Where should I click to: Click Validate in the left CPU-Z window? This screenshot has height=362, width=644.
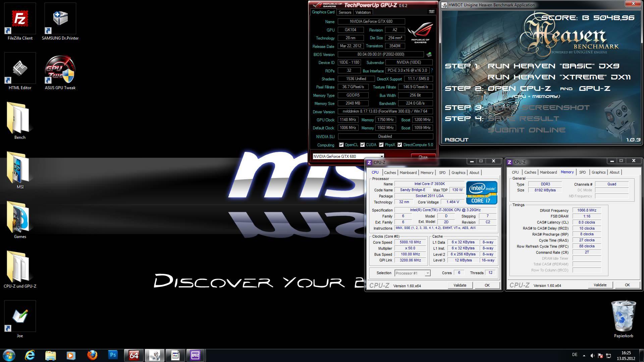tap(460, 285)
